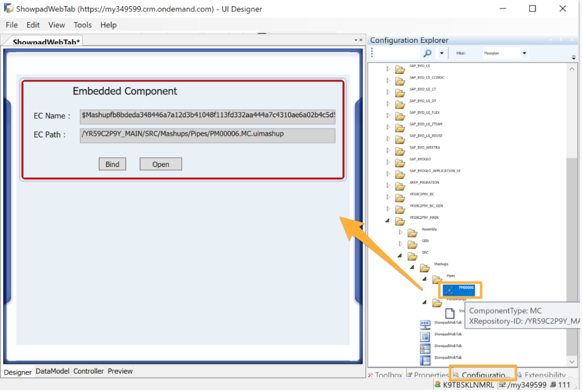Image resolution: width=582 pixels, height=392 pixels.
Task: Open the View menu
Action: 56,25
